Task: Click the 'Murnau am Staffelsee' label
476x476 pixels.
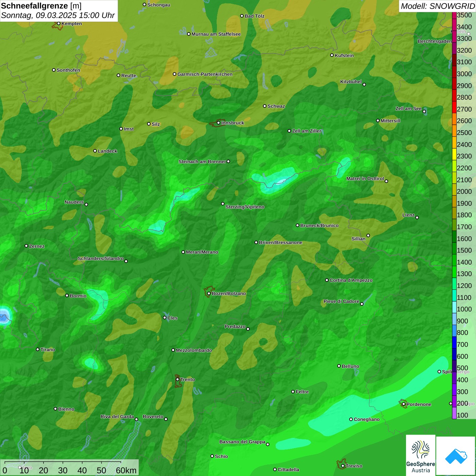Action: coord(216,34)
